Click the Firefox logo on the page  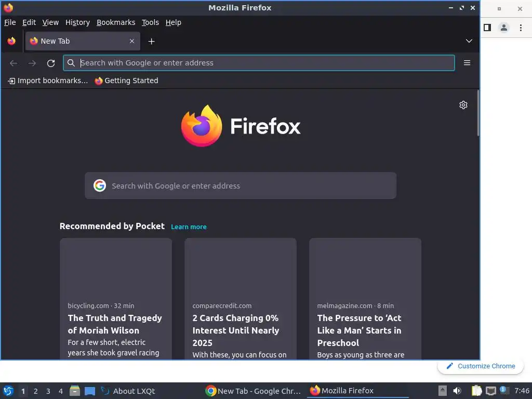pyautogui.click(x=241, y=126)
